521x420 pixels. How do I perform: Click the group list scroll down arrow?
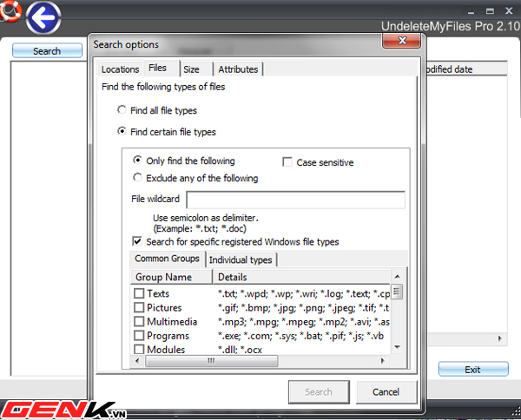[x=397, y=347]
